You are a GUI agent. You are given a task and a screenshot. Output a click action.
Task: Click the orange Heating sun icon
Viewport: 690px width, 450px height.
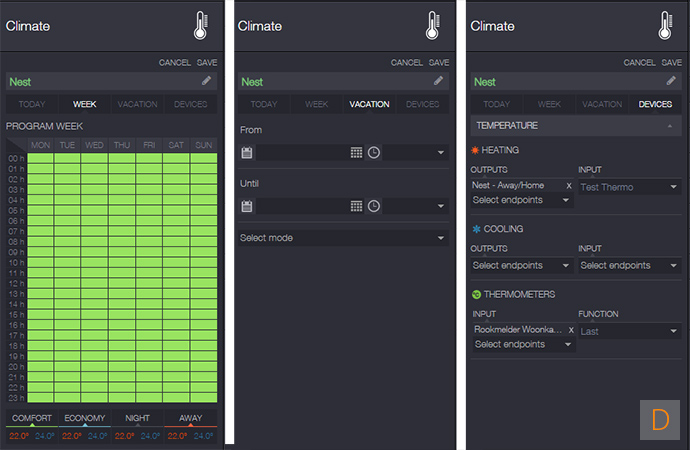475,150
